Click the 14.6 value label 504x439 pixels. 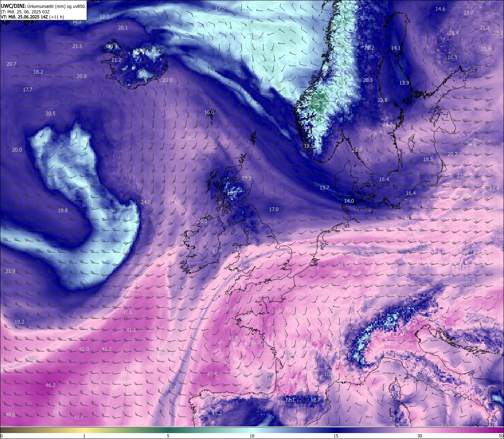pyautogui.click(x=440, y=9)
